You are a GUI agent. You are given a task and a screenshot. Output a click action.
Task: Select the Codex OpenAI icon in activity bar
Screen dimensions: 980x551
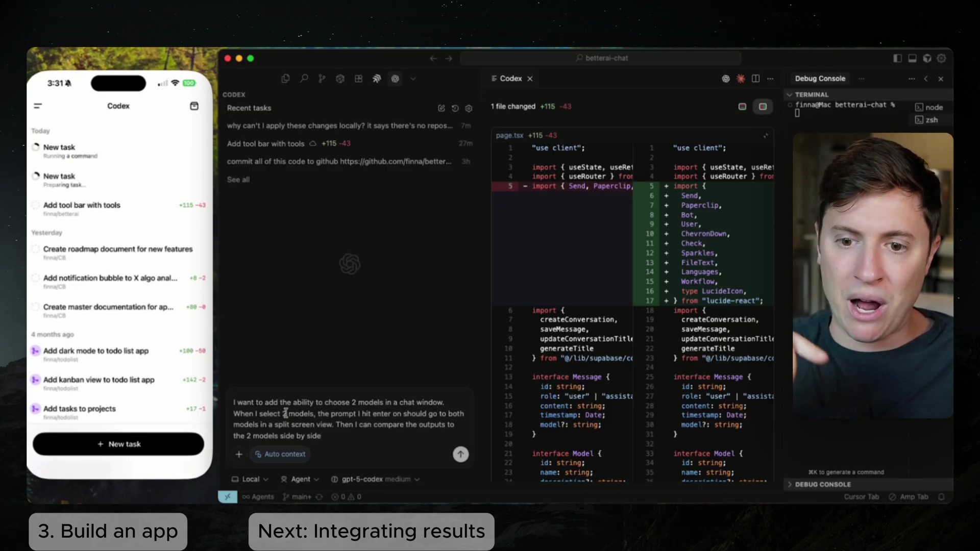[395, 79]
